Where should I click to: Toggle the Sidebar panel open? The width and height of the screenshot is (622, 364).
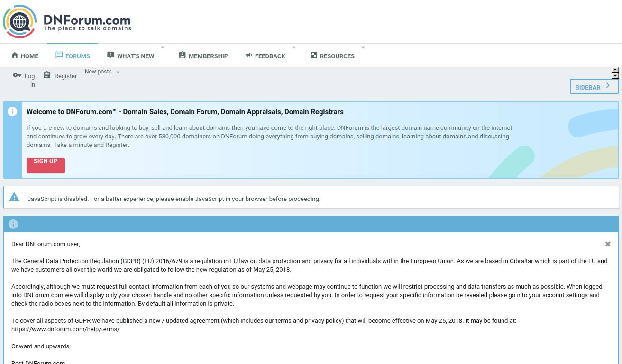coord(594,87)
